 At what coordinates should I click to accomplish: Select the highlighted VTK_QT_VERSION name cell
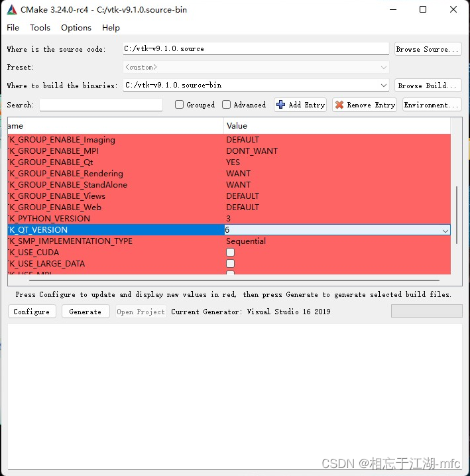(116, 230)
